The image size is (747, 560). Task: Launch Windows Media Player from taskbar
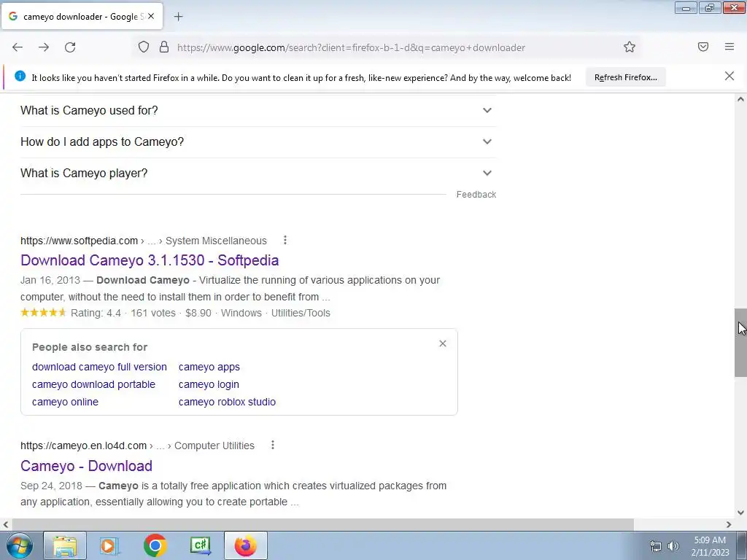(x=109, y=545)
